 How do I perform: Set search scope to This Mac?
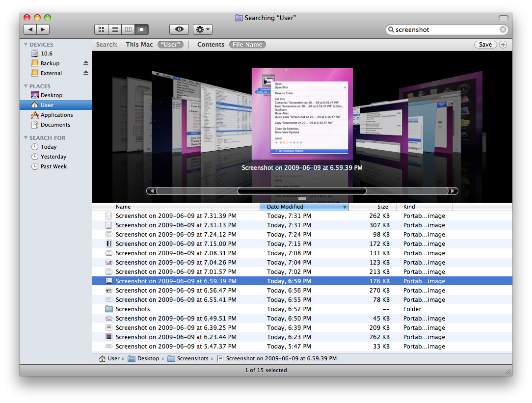[x=139, y=45]
